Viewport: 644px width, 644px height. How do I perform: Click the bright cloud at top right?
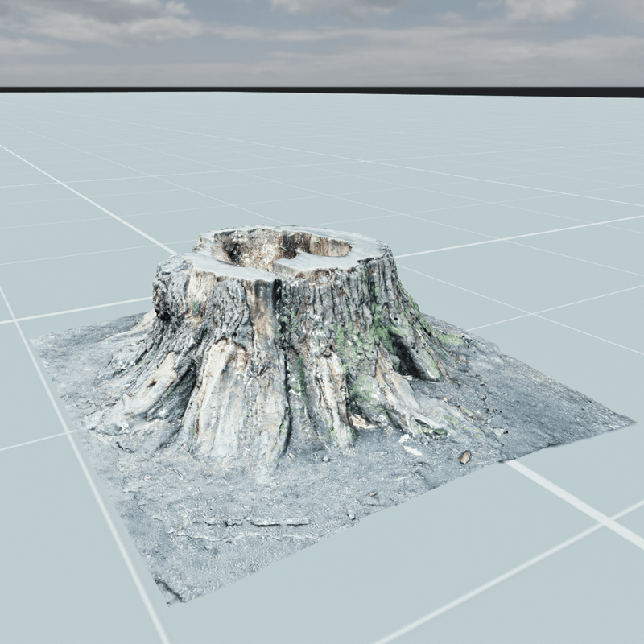539,10
